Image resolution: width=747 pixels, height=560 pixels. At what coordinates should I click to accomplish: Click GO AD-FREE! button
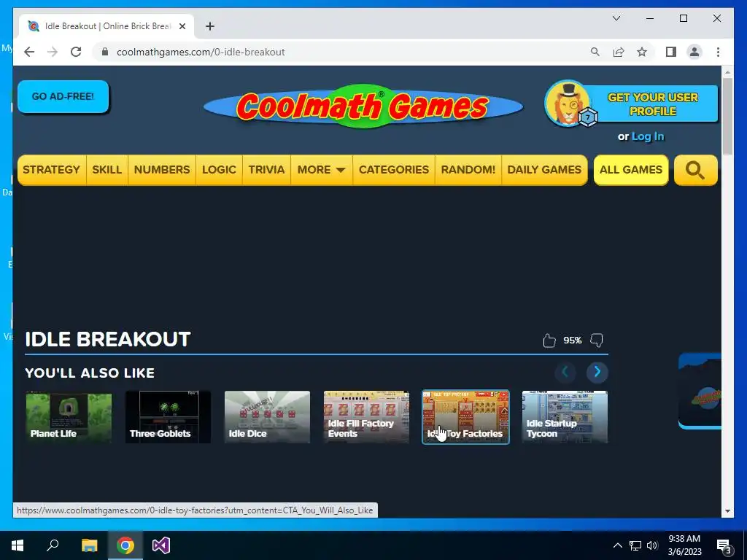click(x=63, y=97)
